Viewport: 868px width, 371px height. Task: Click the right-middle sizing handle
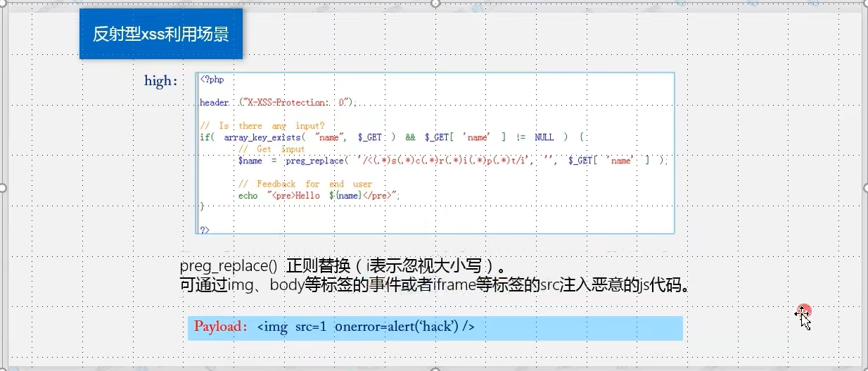click(x=865, y=188)
